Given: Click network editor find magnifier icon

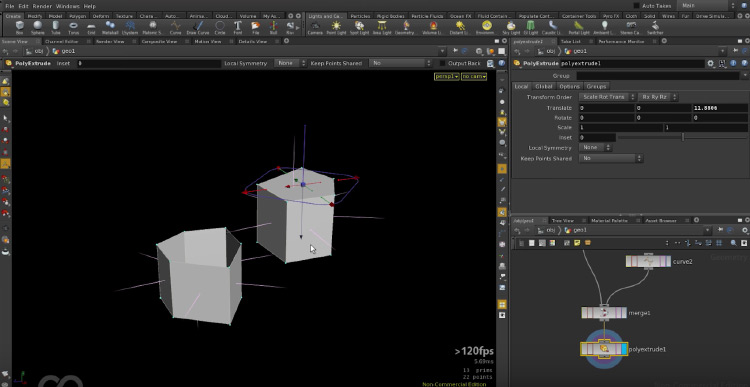Looking at the screenshot, I should pos(733,243).
